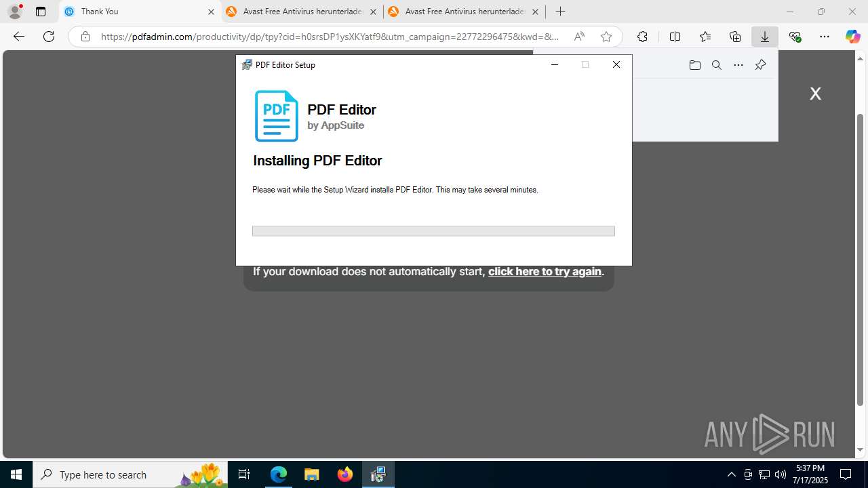The width and height of the screenshot is (868, 488).
Task: Open Collections panel
Action: (735, 37)
